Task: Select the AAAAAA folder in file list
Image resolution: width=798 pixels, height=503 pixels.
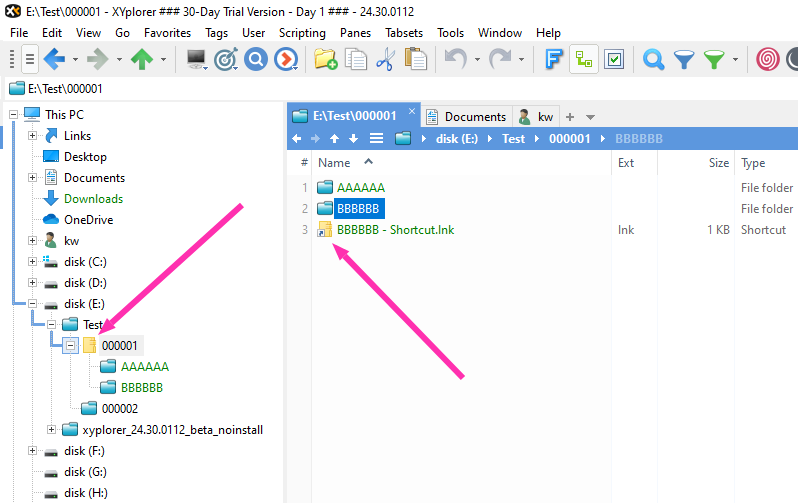Action: coord(361,187)
